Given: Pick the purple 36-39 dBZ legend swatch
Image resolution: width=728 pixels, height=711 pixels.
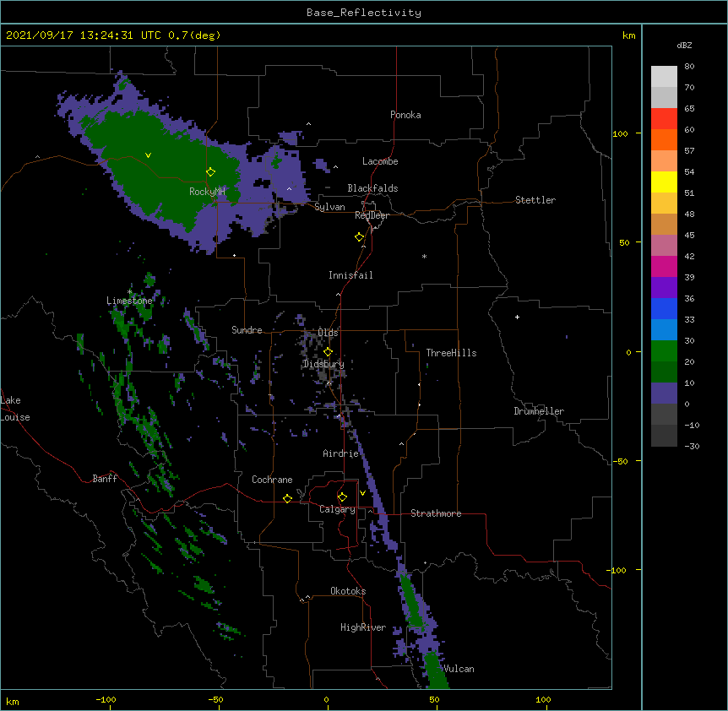Looking at the screenshot, I should [664, 287].
